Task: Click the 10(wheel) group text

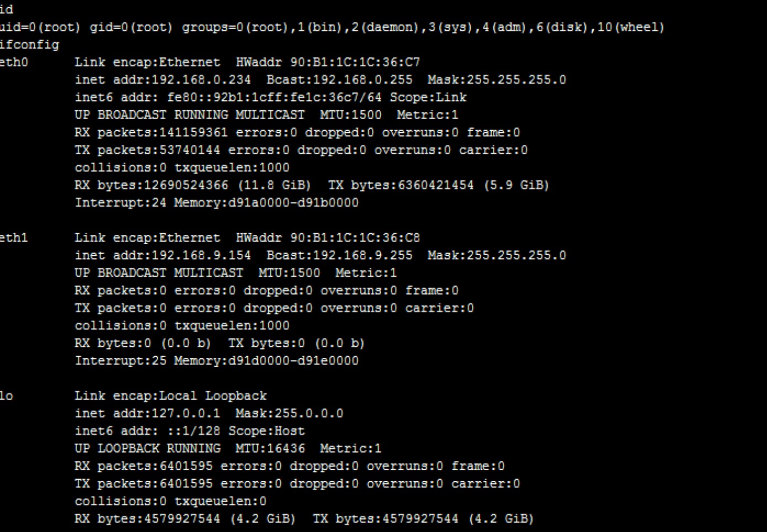Action: click(x=631, y=27)
